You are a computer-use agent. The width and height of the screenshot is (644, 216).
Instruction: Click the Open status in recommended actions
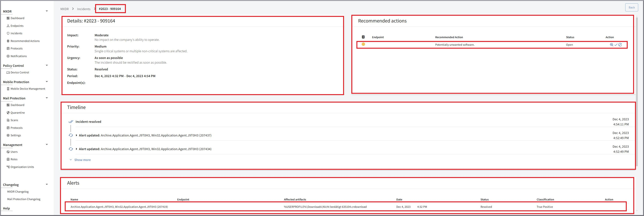[x=569, y=45]
